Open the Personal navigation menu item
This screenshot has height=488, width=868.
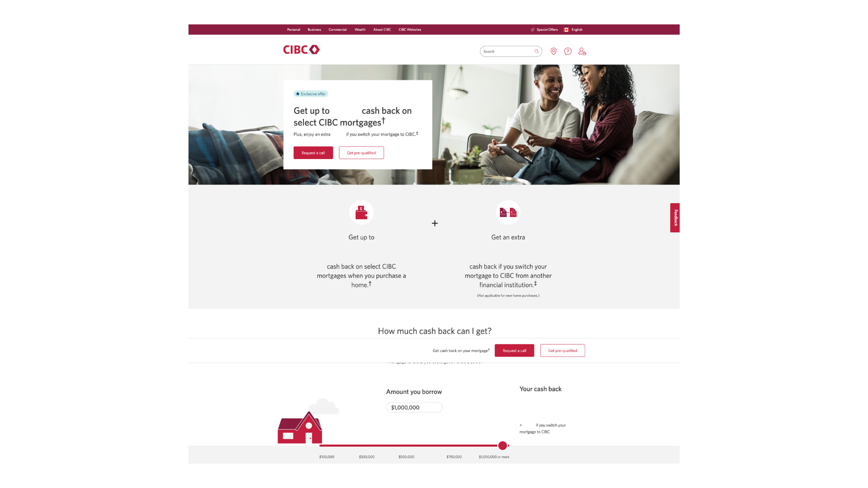[292, 29]
